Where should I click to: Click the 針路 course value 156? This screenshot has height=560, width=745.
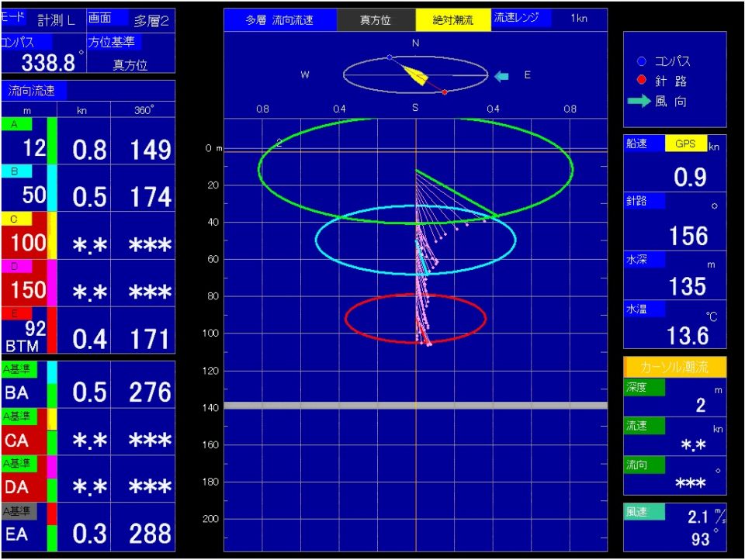pyautogui.click(x=688, y=236)
